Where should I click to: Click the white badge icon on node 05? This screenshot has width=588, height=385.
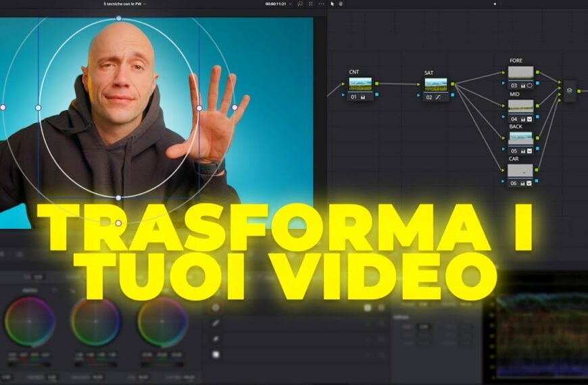point(529,151)
